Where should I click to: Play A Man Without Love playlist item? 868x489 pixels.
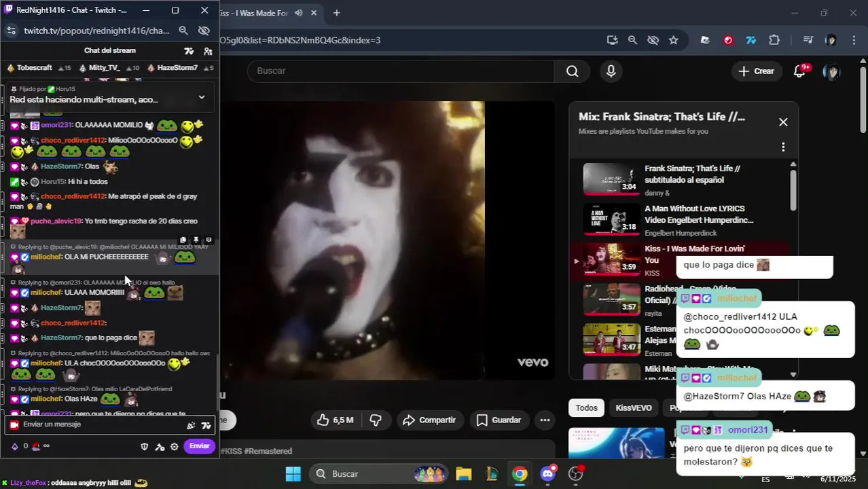(679, 219)
